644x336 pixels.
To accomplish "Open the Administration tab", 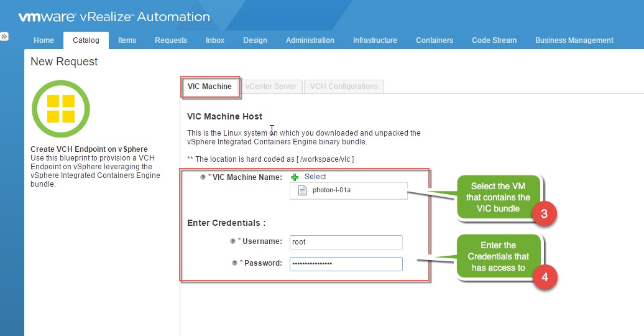I will click(310, 40).
